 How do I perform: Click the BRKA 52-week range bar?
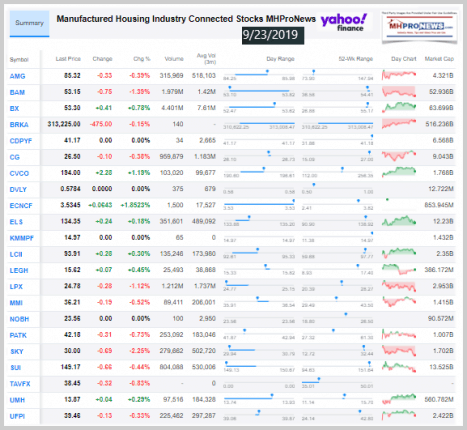point(337,123)
